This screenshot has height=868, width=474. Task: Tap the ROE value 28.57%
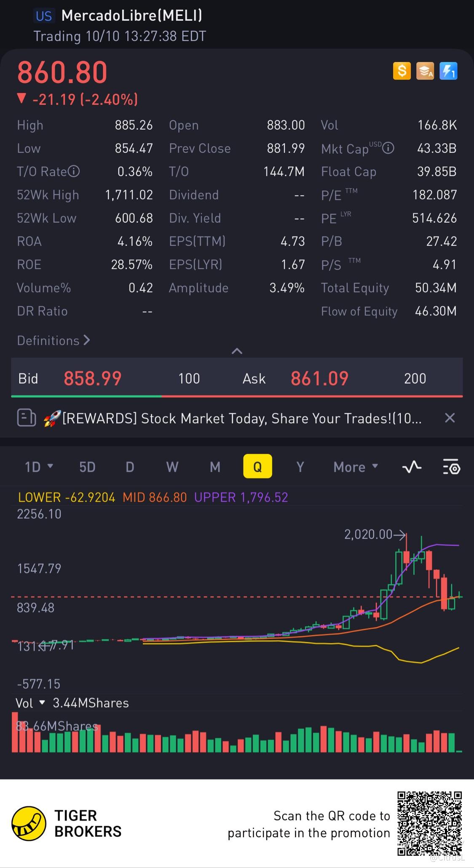(x=131, y=264)
